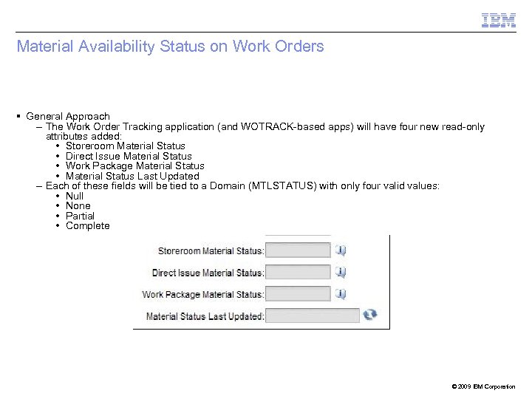Click bullet text Material Status Last Updated

coord(132,176)
